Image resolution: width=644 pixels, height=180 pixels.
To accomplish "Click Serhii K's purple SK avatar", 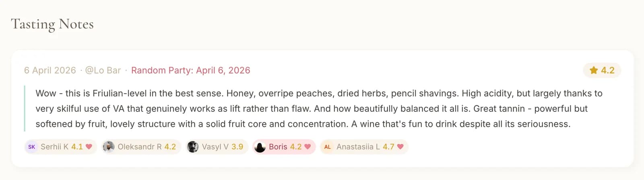I will pyautogui.click(x=31, y=147).
